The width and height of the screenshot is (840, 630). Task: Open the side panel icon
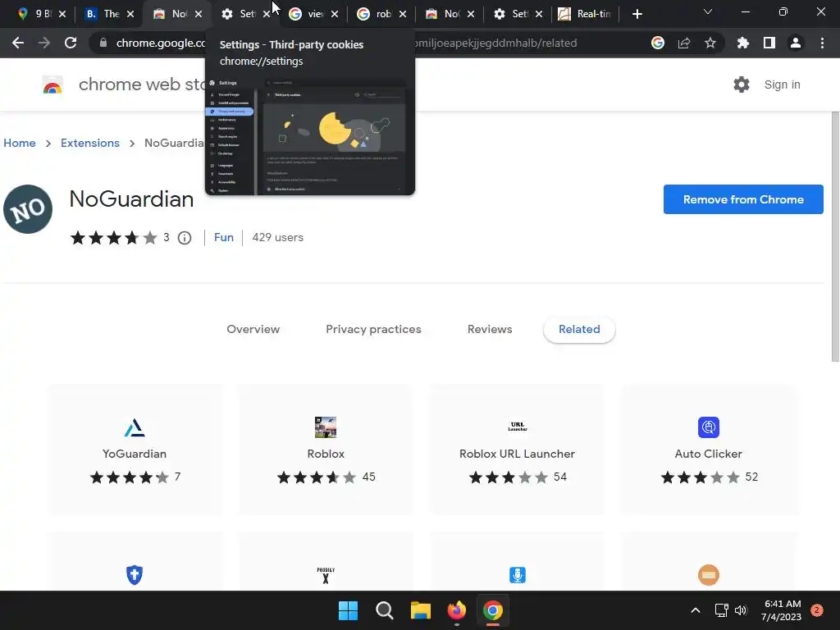[x=769, y=43]
